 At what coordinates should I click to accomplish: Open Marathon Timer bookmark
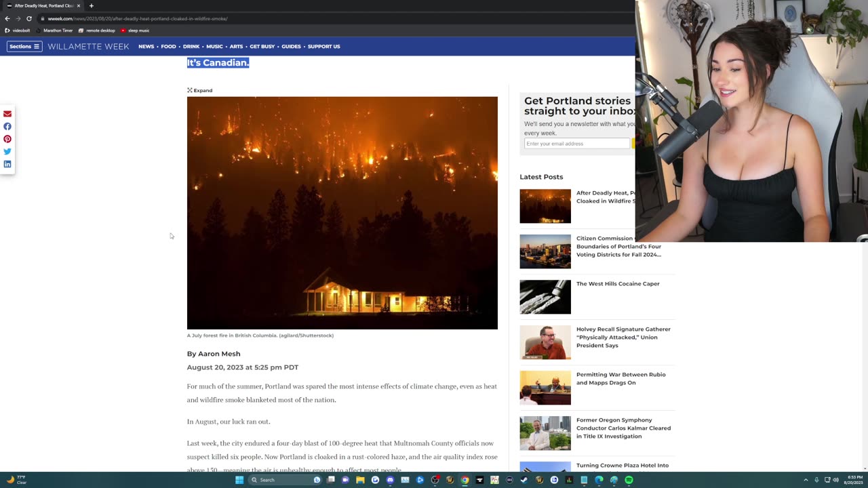point(55,30)
